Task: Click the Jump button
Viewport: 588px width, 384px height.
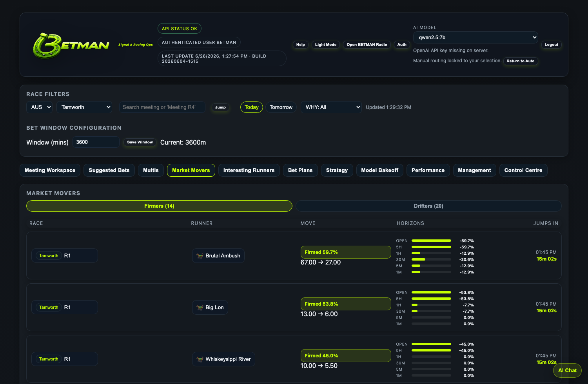Action: [220, 107]
